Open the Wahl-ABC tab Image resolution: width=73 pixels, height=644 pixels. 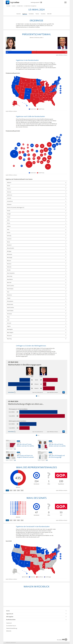pyautogui.click(x=50, y=14)
